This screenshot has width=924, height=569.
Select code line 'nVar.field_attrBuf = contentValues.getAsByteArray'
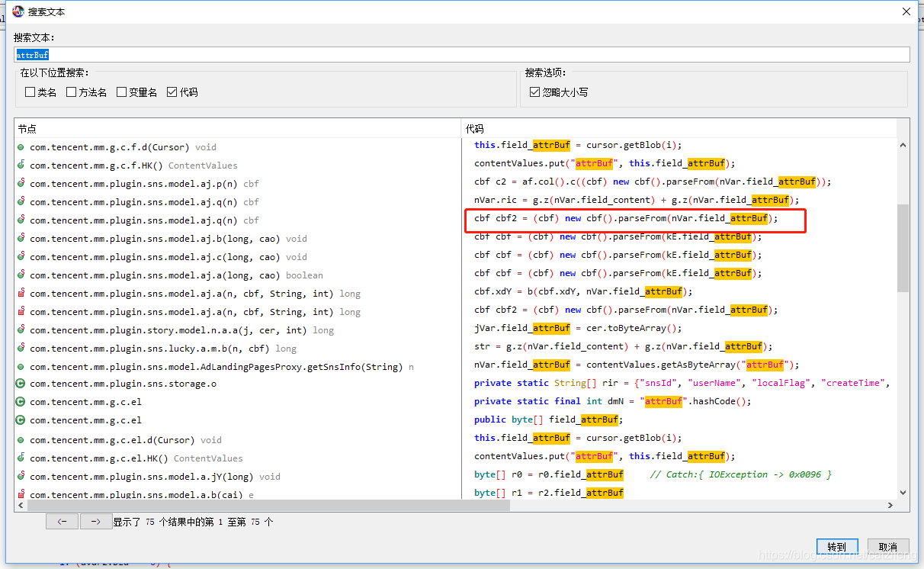point(637,365)
